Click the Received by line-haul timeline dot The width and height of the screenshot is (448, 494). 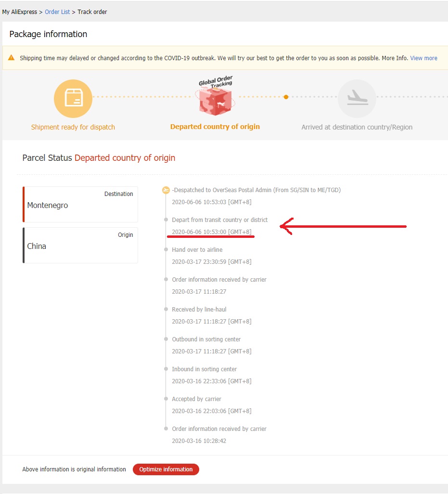click(166, 309)
